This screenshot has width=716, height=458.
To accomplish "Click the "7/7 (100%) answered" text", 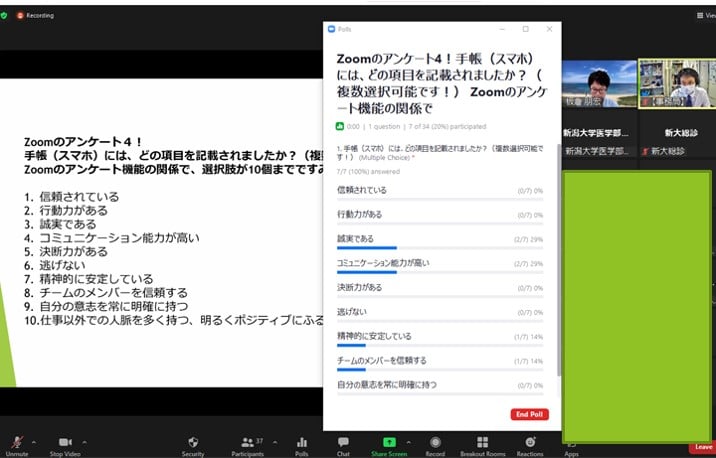I will [x=368, y=172].
